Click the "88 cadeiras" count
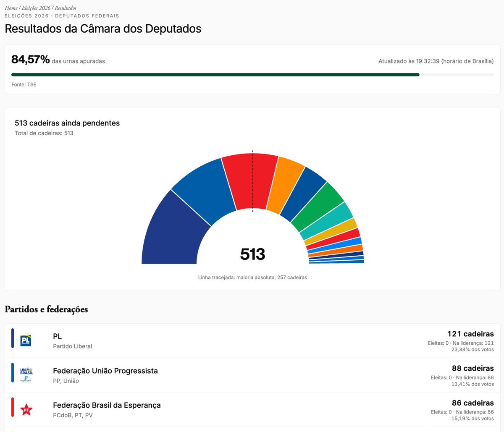This screenshot has height=432, width=504. 473,368
